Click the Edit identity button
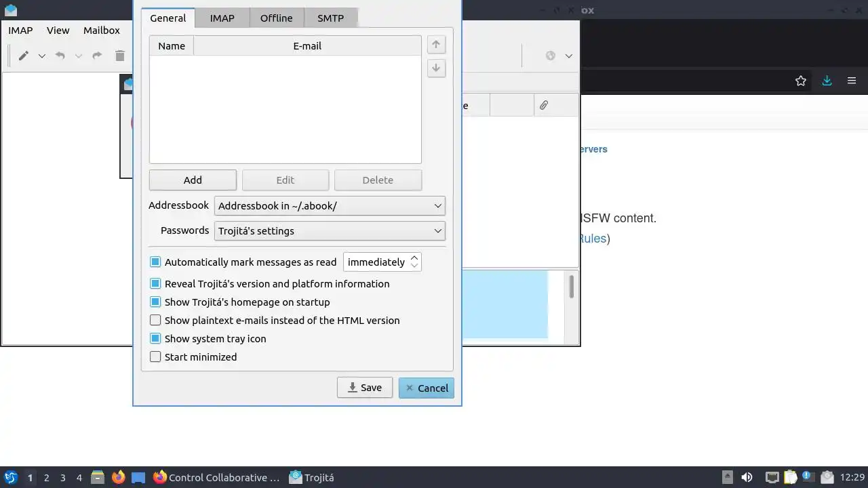The width and height of the screenshot is (868, 488). (285, 180)
